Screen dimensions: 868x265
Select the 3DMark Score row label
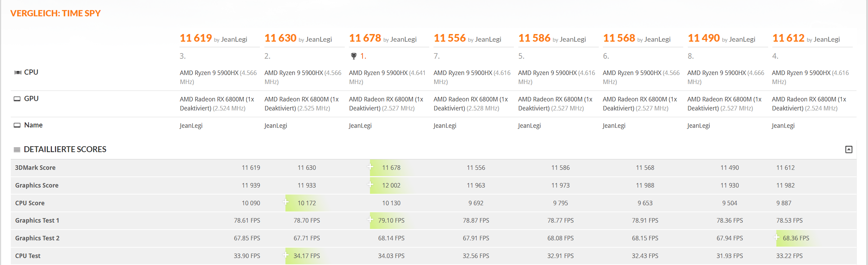pyautogui.click(x=35, y=168)
